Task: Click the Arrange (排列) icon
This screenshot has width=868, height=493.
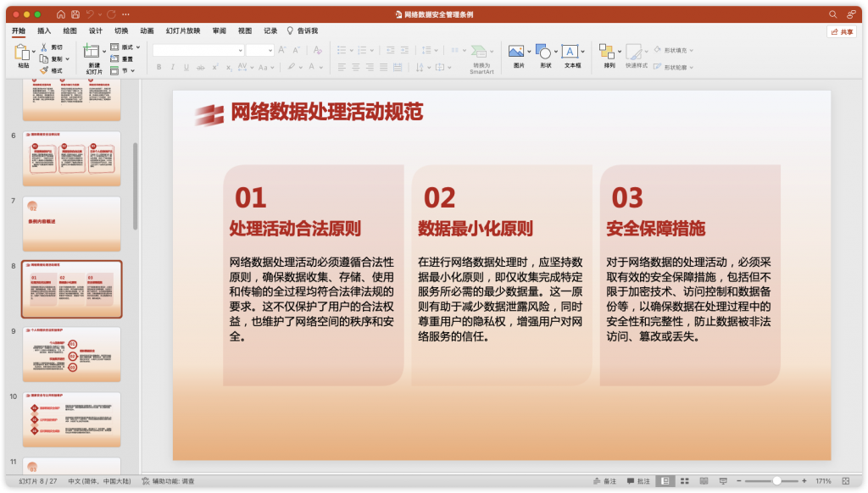Action: (607, 52)
